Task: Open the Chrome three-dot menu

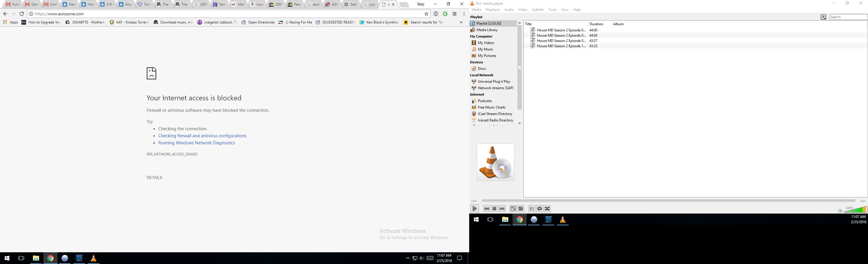Action: tap(464, 14)
